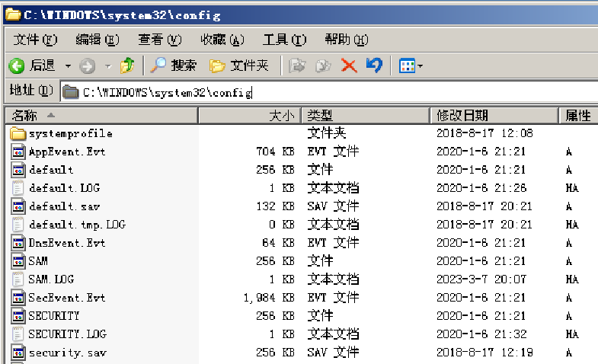Select the default.tmp.LOG file icon
598x364 pixels.
point(18,225)
